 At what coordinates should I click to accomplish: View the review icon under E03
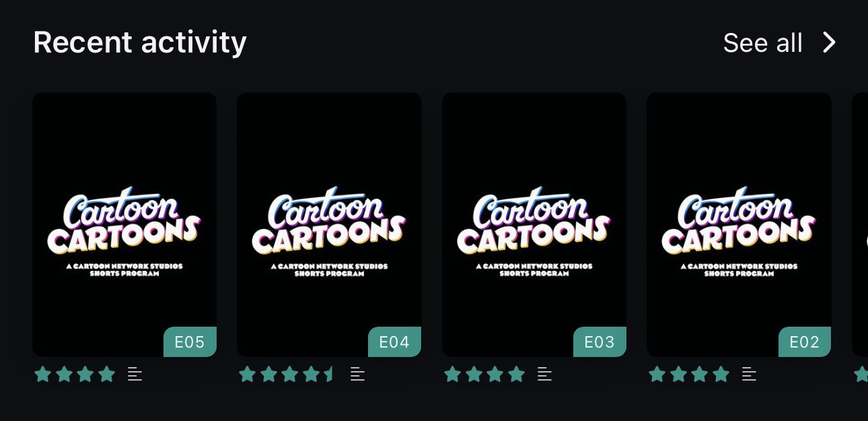pos(545,375)
